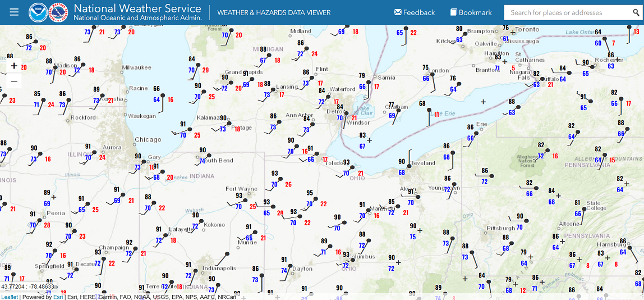
Task: Click the State College label
Action: click(x=596, y=206)
